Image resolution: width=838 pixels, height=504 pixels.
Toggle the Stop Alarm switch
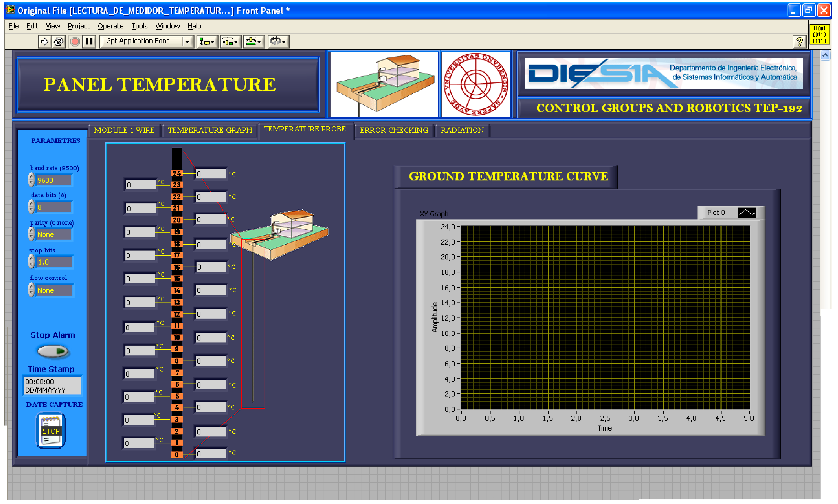point(53,351)
